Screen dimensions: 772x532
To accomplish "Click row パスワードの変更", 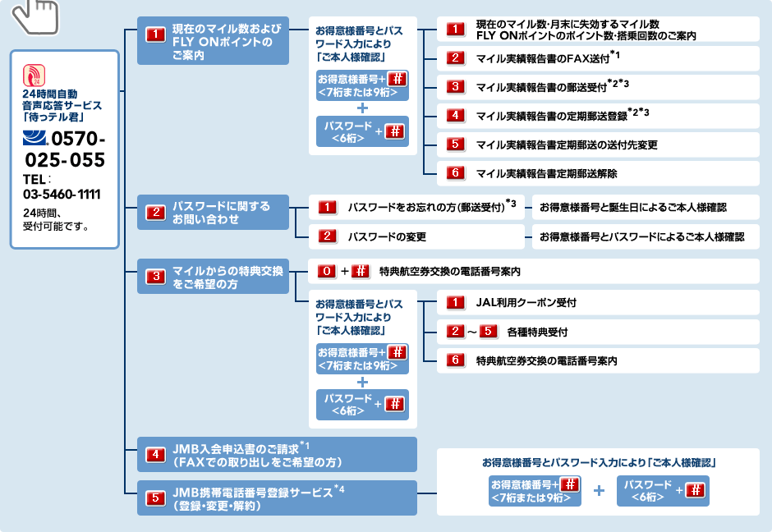I will point(416,236).
